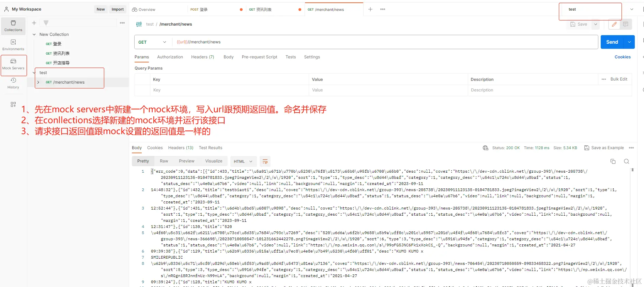
Task: Click the Import button
Action: [x=118, y=9]
